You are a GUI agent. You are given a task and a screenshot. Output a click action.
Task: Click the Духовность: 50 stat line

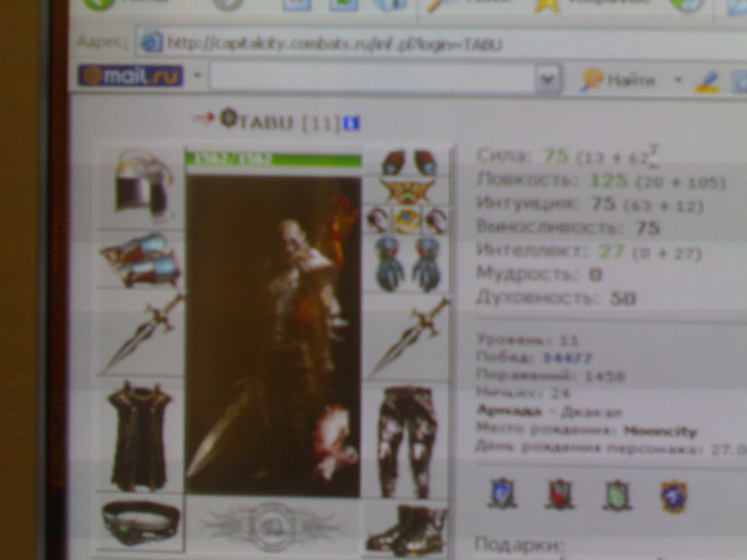[556, 298]
